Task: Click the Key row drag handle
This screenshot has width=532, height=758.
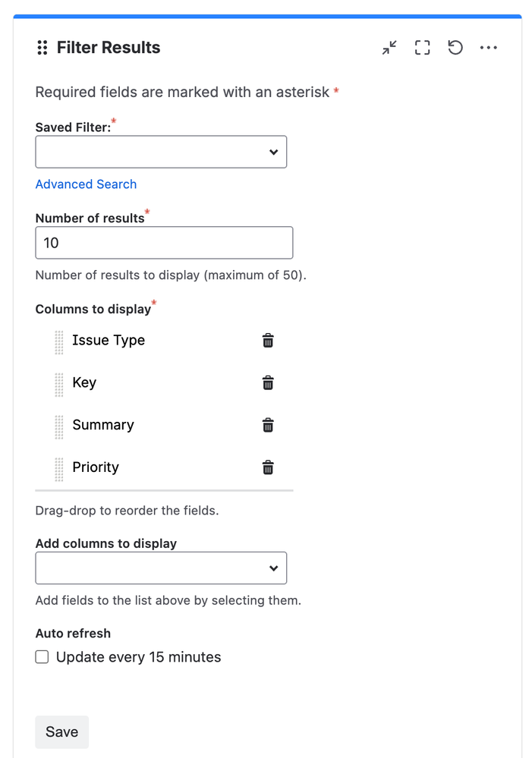Action: tap(59, 385)
